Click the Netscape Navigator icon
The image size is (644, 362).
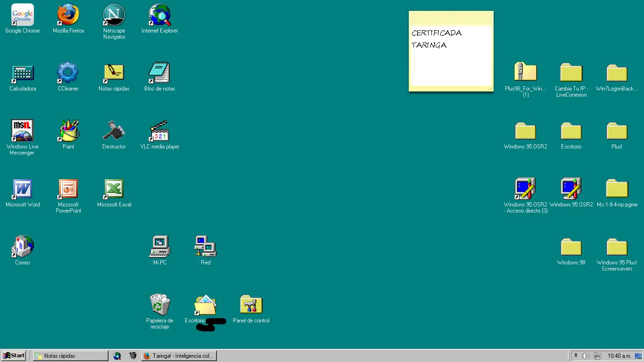pos(114,15)
